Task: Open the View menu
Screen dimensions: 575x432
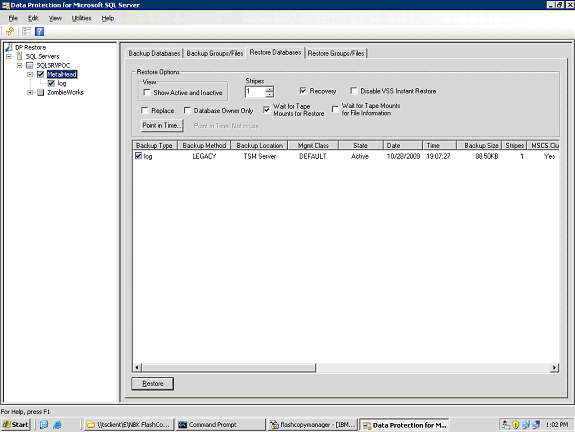Action: click(55, 18)
